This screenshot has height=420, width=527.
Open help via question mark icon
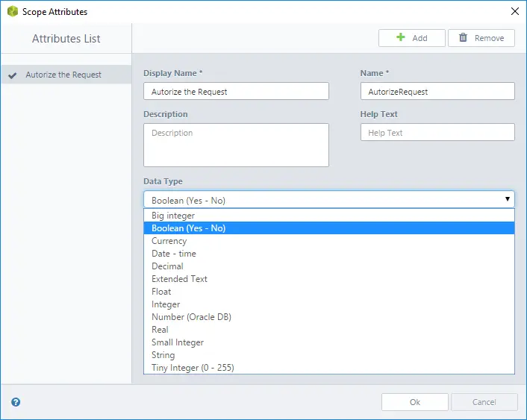coord(16,402)
